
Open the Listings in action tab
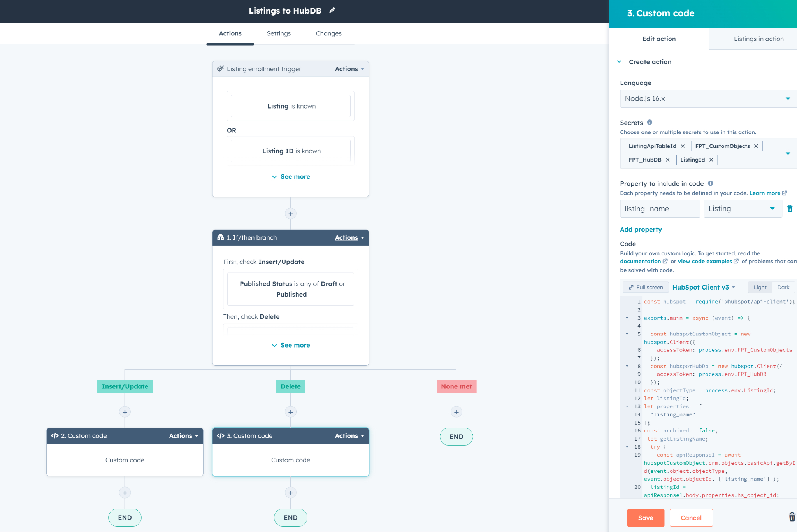[x=758, y=39]
